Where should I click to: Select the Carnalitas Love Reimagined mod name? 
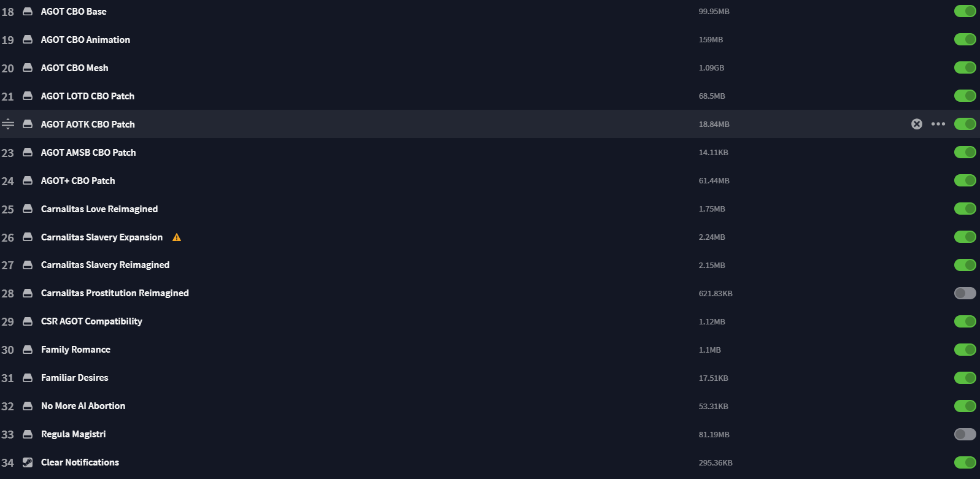tap(99, 209)
